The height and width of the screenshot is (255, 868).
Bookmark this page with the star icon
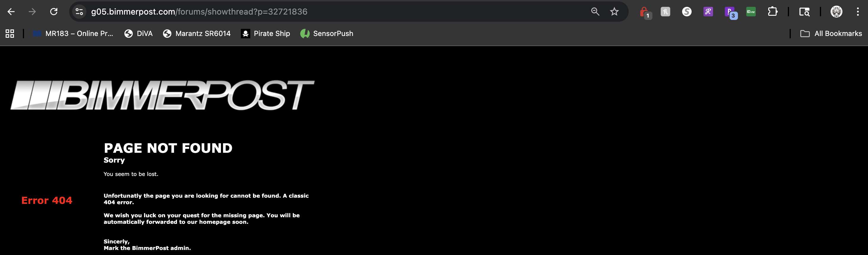coord(614,12)
